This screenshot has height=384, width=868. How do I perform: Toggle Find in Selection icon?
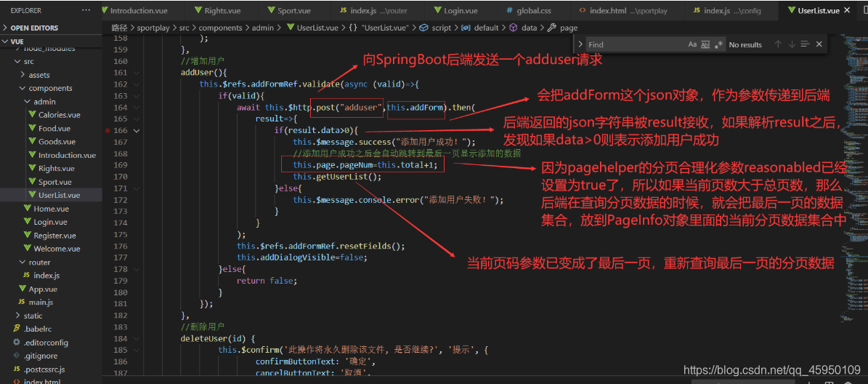pyautogui.click(x=806, y=44)
